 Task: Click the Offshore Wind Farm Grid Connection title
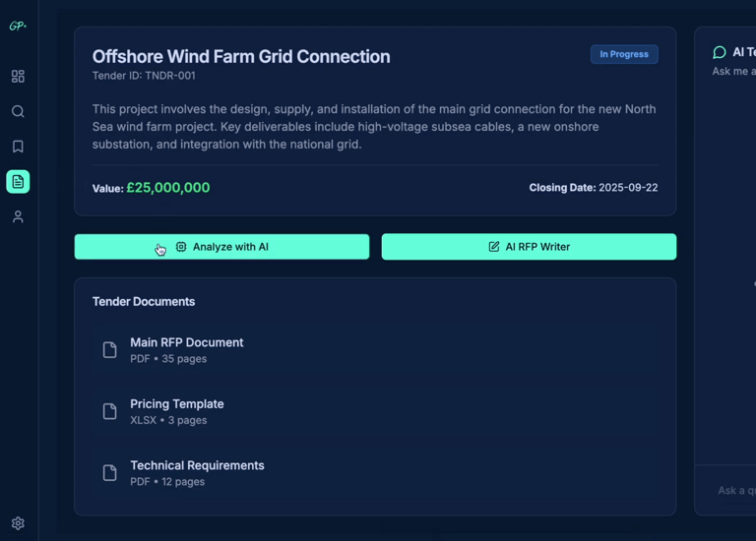pos(241,57)
